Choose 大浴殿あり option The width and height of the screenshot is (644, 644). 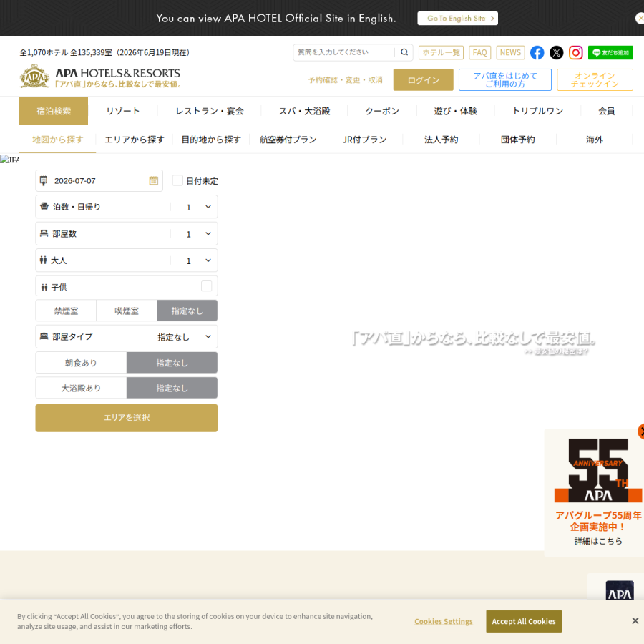81,388
